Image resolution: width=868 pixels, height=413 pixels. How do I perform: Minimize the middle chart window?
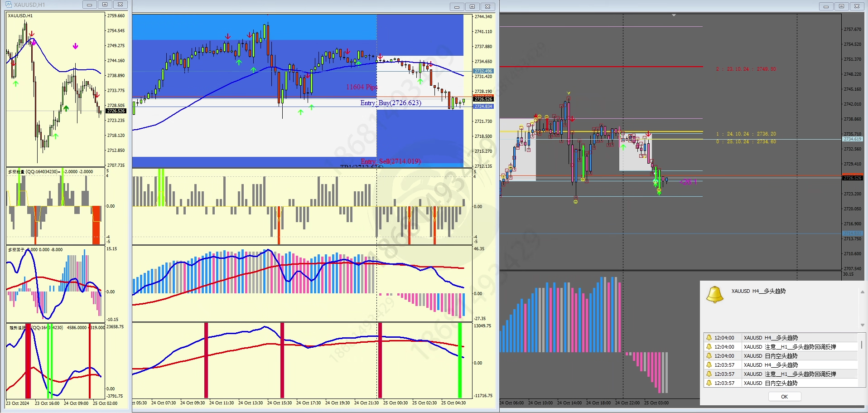tap(457, 6)
